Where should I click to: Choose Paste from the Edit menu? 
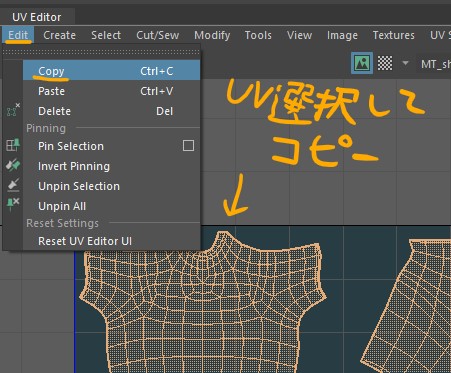point(112,91)
